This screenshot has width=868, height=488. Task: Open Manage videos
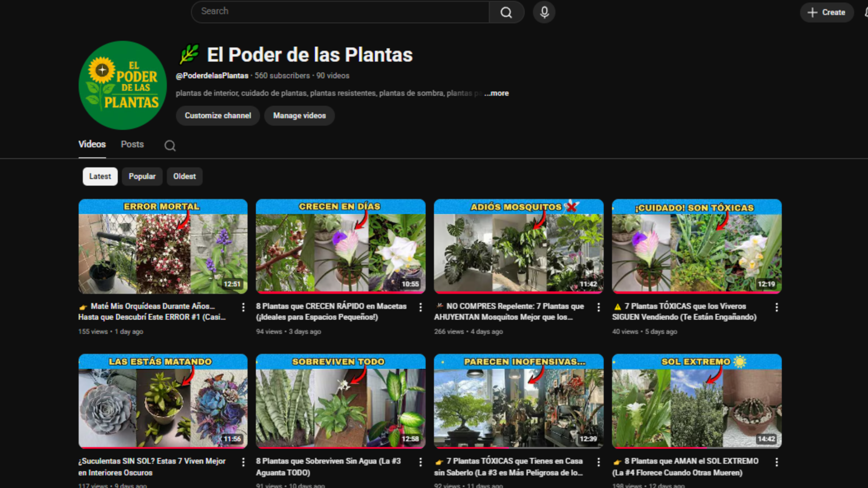click(x=299, y=115)
